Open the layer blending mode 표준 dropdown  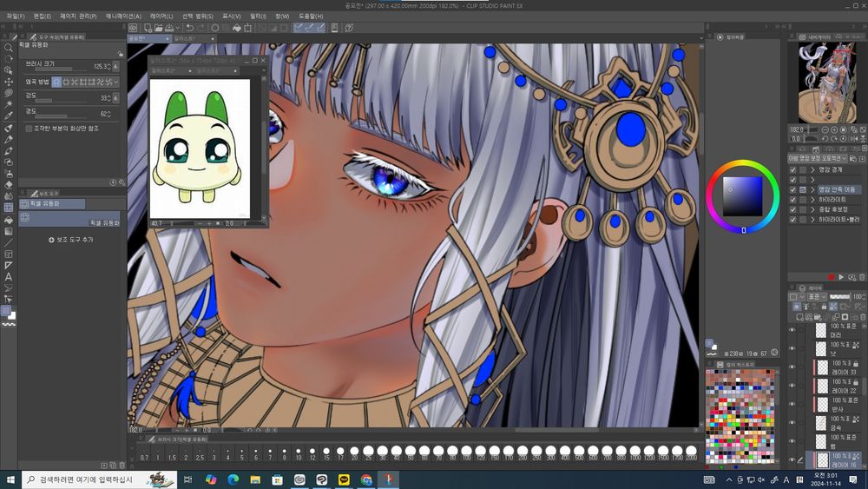(x=817, y=297)
